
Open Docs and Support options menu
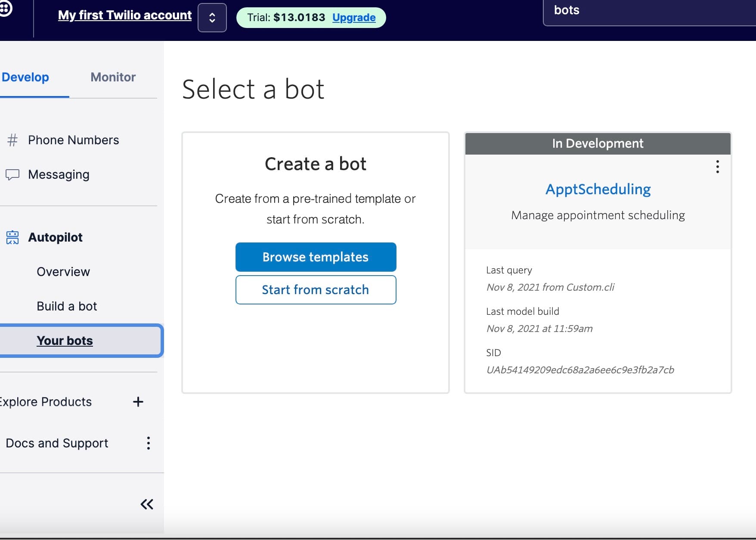pos(149,443)
